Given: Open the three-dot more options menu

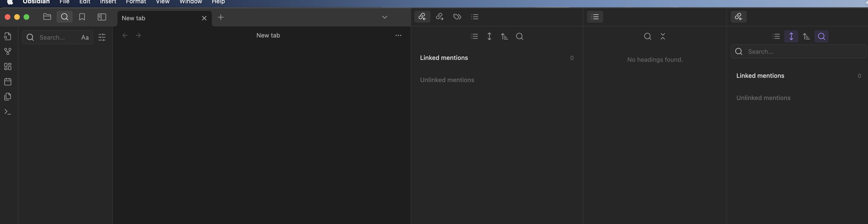Looking at the screenshot, I should [x=398, y=35].
